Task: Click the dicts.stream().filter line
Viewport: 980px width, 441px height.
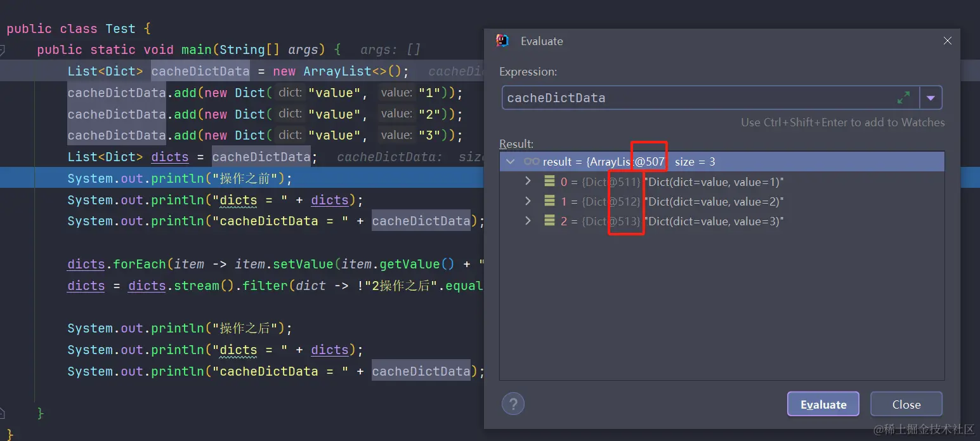Action: (x=276, y=286)
